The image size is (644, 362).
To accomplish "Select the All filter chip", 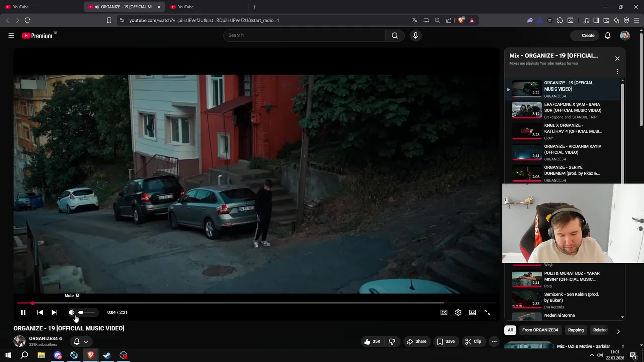I will (510, 330).
